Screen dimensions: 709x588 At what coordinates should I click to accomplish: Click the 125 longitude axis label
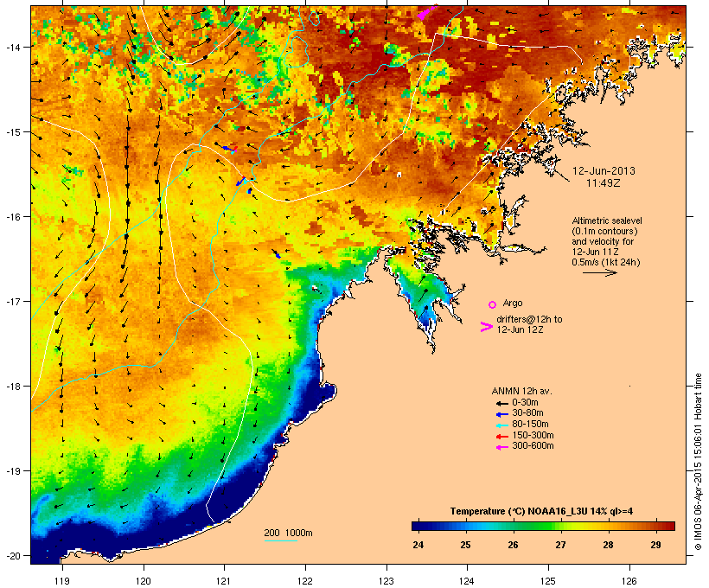click(548, 581)
